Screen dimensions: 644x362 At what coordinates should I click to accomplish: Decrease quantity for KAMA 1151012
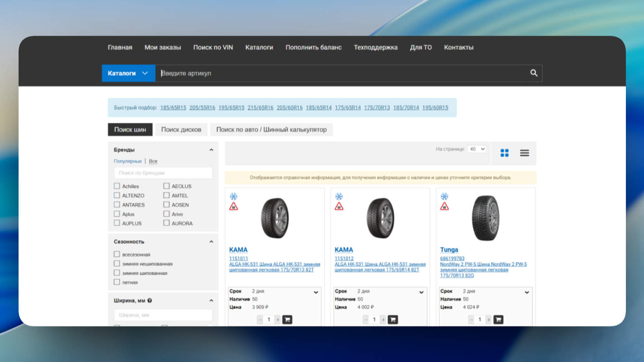coord(366,320)
